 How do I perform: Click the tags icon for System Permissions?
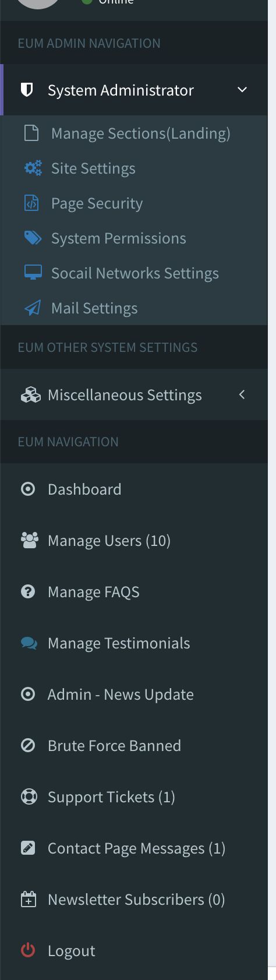point(33,238)
